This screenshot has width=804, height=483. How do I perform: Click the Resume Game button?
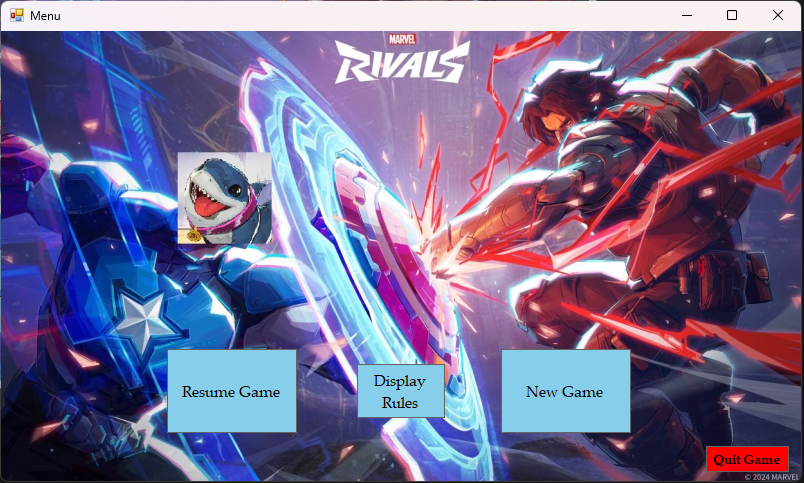(x=232, y=391)
